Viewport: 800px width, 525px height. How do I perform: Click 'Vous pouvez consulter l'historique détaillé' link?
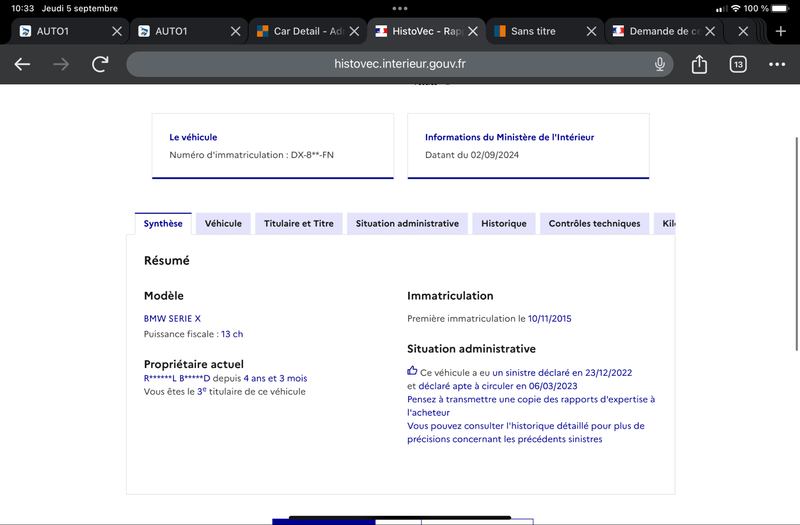tap(526, 432)
